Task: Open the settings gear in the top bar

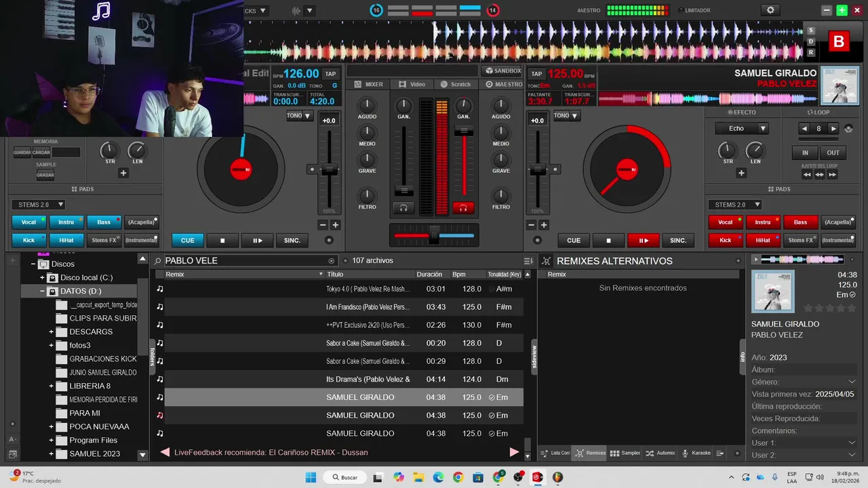Action: (x=770, y=10)
